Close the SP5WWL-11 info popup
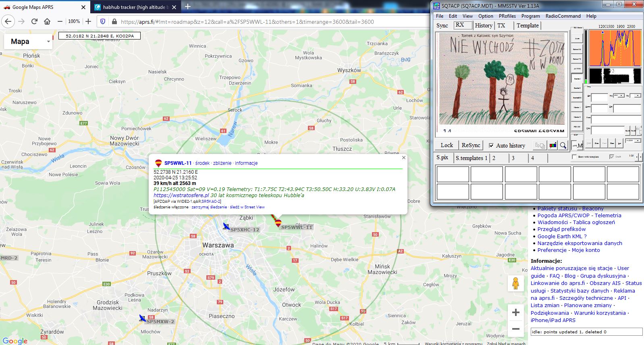This screenshot has height=345, width=644. (x=403, y=158)
